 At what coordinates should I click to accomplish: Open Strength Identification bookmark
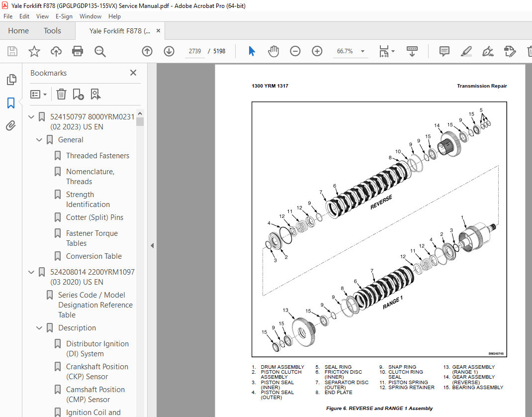pyautogui.click(x=88, y=200)
